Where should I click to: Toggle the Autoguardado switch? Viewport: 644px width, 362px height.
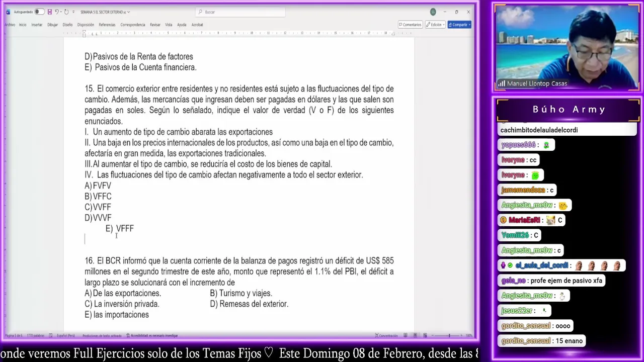click(40, 12)
